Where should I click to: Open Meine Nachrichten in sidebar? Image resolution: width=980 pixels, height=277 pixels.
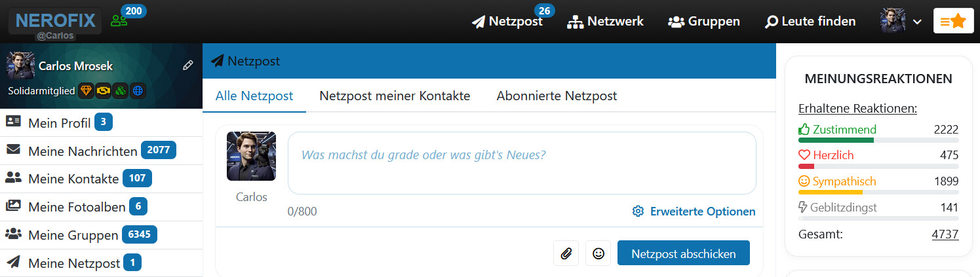[x=83, y=151]
